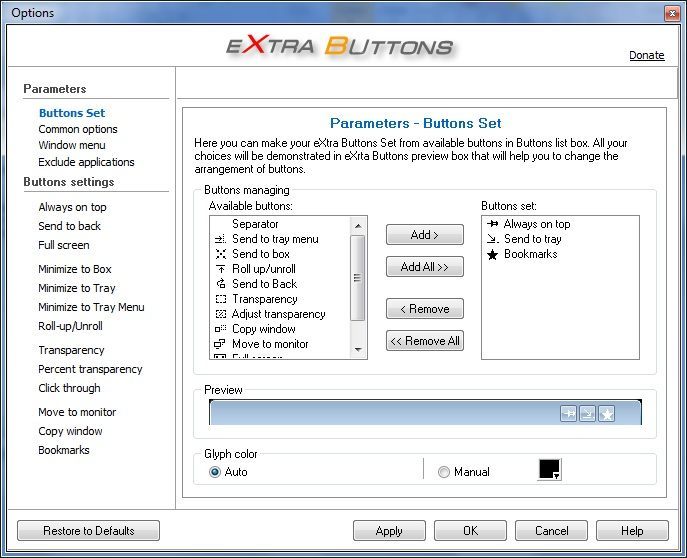Select the Roll up/unroll entry in Available buttons

[282, 269]
